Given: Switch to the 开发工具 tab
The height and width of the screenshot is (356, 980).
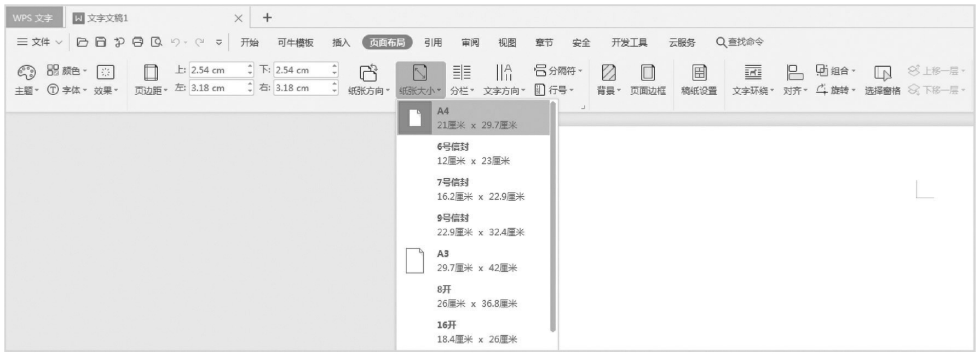Looking at the screenshot, I should coord(630,43).
